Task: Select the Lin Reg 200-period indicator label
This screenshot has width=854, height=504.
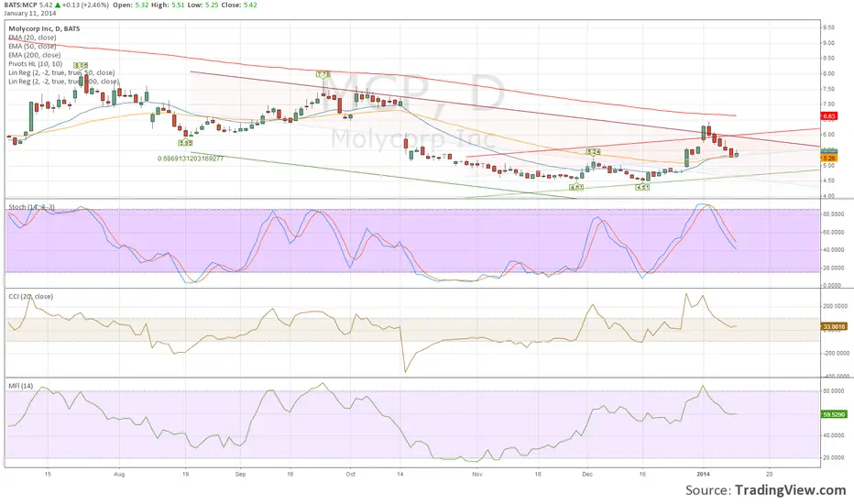Action: pos(63,82)
